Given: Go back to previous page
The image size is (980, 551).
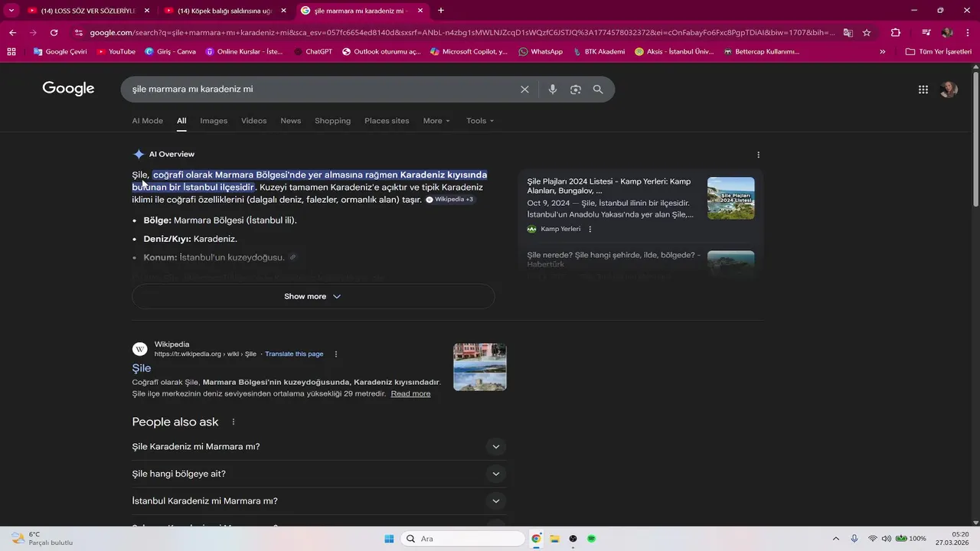Looking at the screenshot, I should pyautogui.click(x=13, y=32).
